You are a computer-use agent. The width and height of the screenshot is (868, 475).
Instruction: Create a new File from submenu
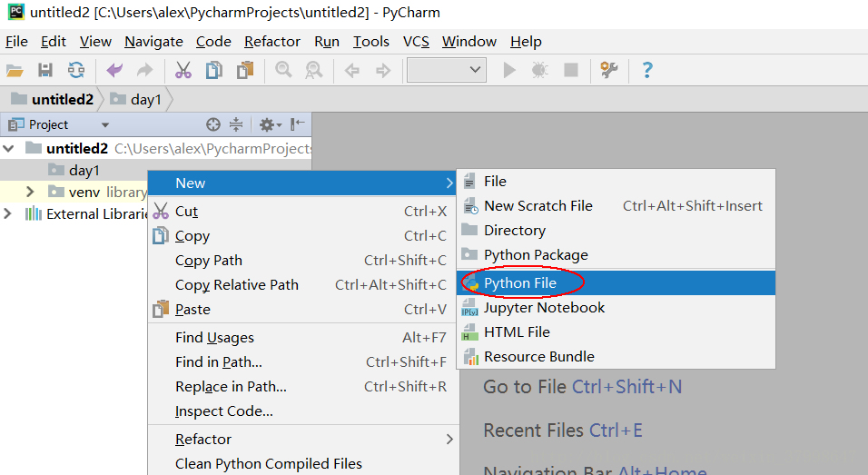coord(616,182)
